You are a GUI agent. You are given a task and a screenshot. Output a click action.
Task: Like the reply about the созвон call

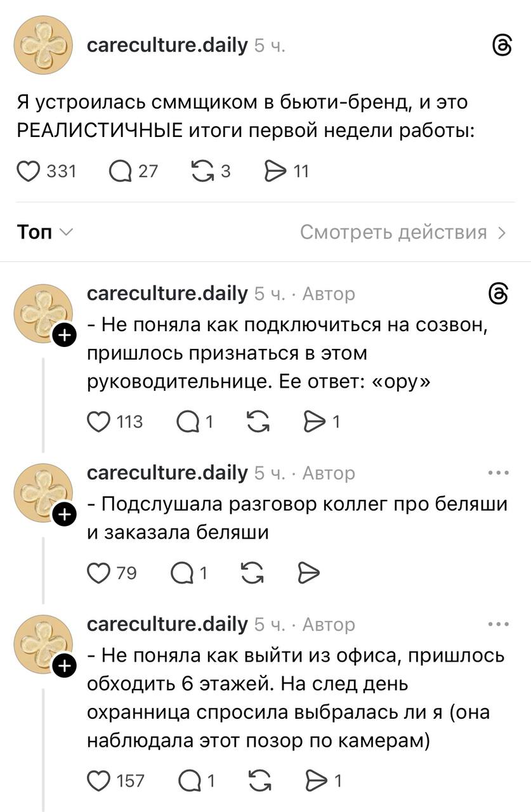100,421
